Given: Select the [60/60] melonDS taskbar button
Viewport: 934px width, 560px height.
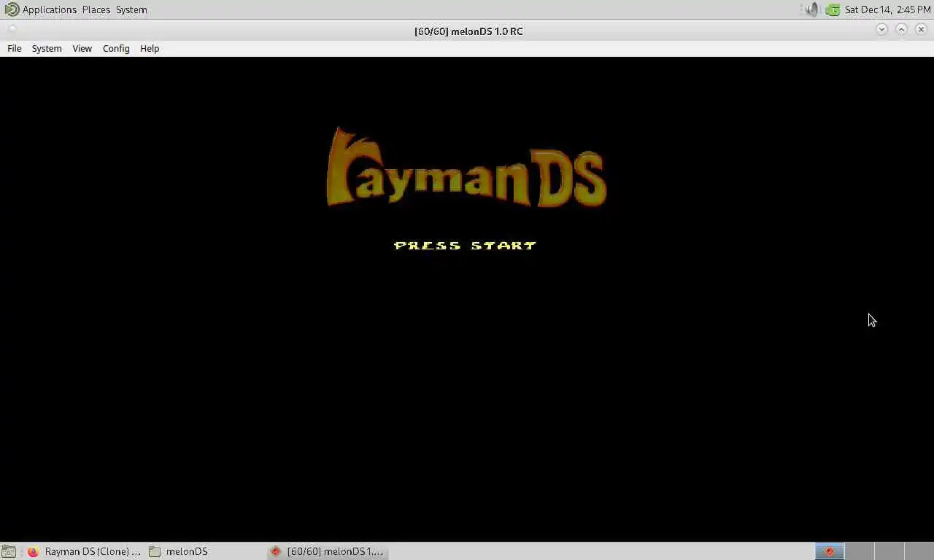Looking at the screenshot, I should click(x=328, y=551).
